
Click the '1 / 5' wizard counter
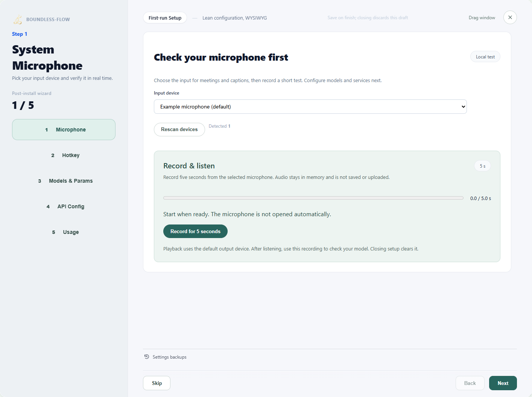coord(23,105)
